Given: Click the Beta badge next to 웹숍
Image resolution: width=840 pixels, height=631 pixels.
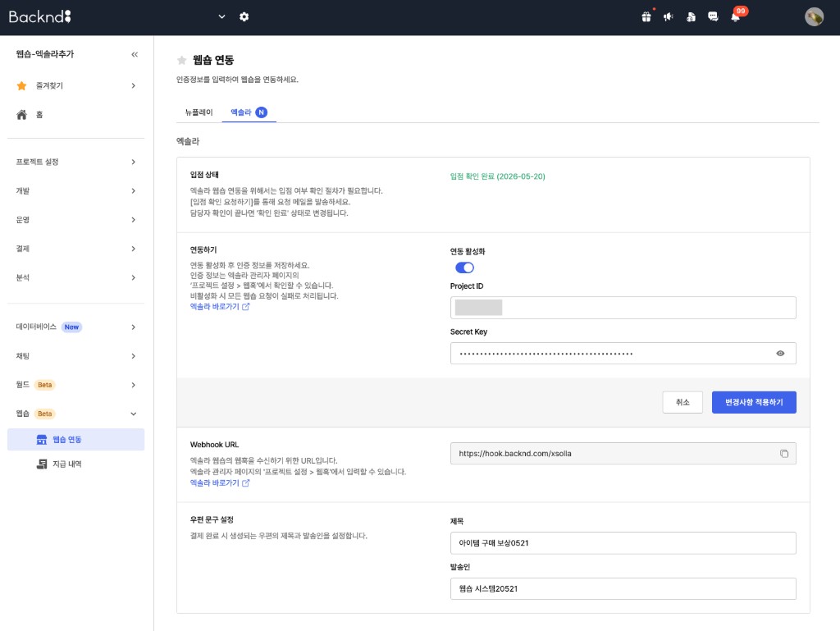Looking at the screenshot, I should pos(45,414).
